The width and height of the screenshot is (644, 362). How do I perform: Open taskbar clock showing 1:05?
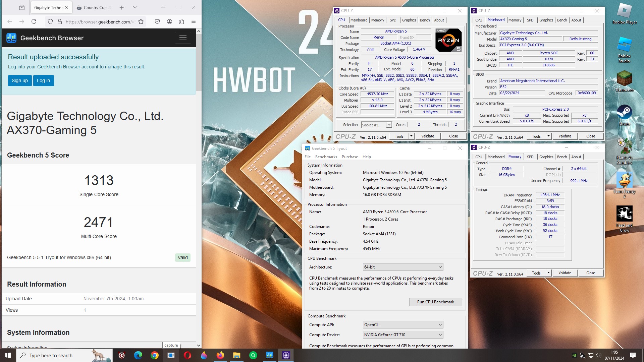614,355
